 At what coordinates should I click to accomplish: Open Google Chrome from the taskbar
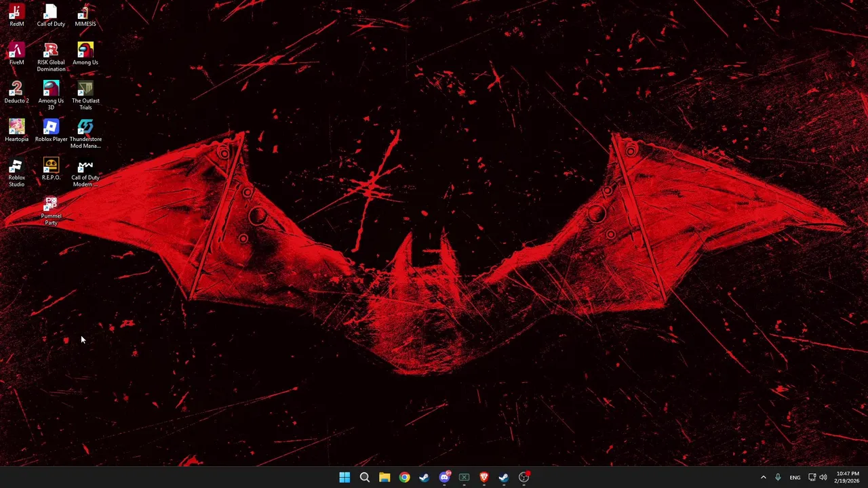click(404, 477)
